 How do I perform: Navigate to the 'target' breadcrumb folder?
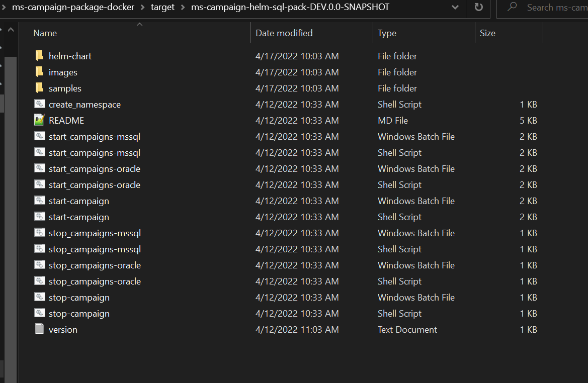(162, 8)
